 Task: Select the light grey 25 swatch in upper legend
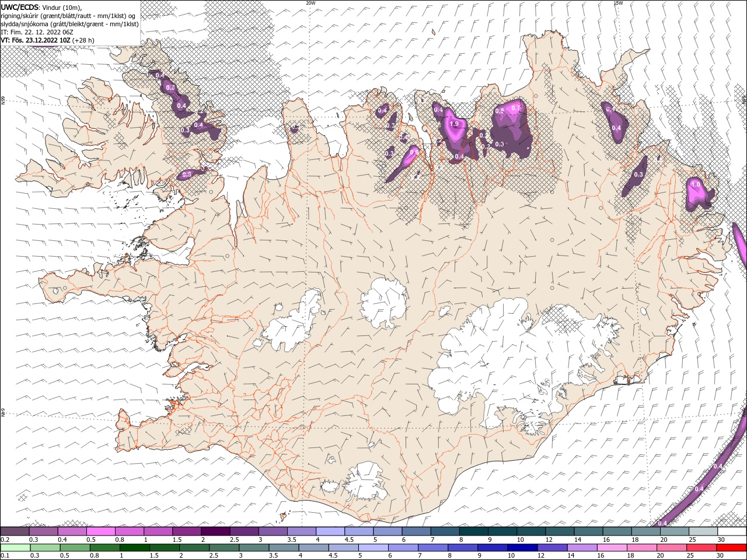(703, 531)
